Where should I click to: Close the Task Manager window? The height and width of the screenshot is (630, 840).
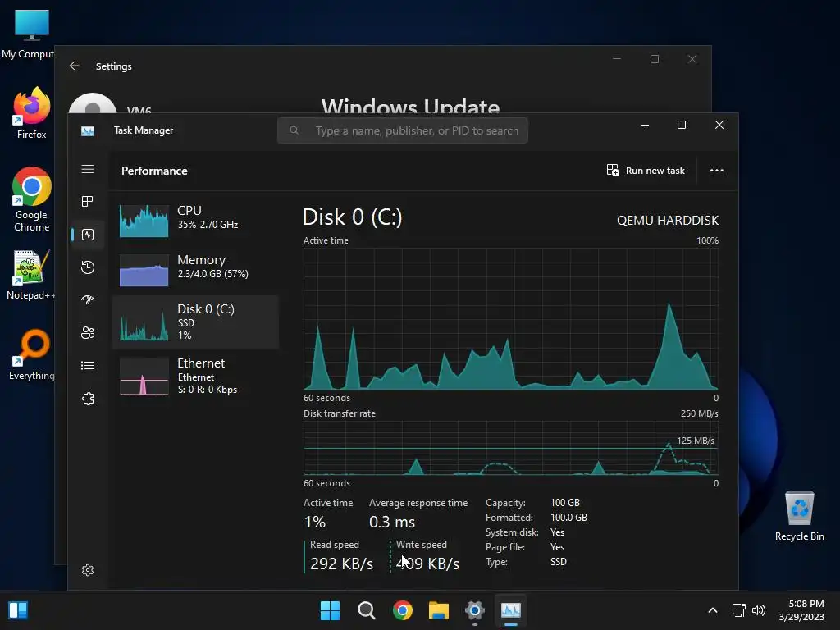coord(719,125)
